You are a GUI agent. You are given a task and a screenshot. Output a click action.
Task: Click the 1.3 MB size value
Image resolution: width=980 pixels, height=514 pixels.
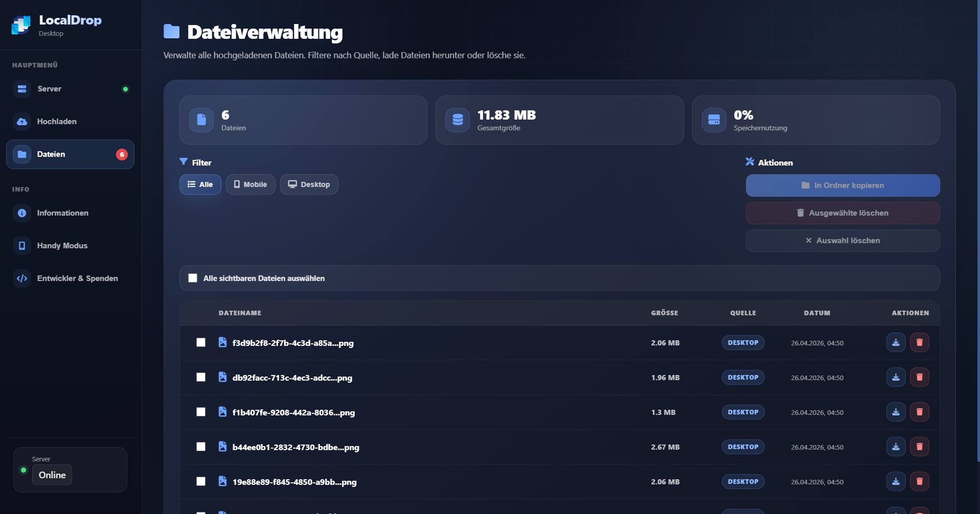(x=663, y=412)
